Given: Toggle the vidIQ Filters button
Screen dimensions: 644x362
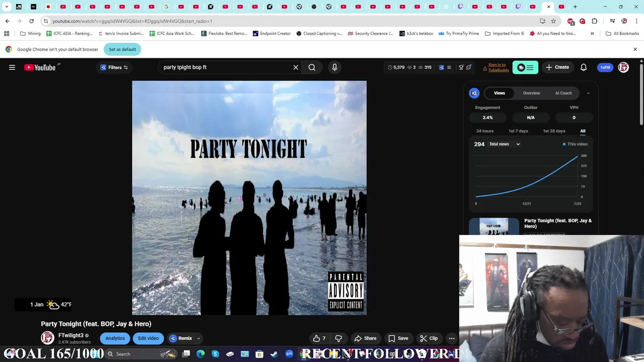Looking at the screenshot, I should (114, 67).
